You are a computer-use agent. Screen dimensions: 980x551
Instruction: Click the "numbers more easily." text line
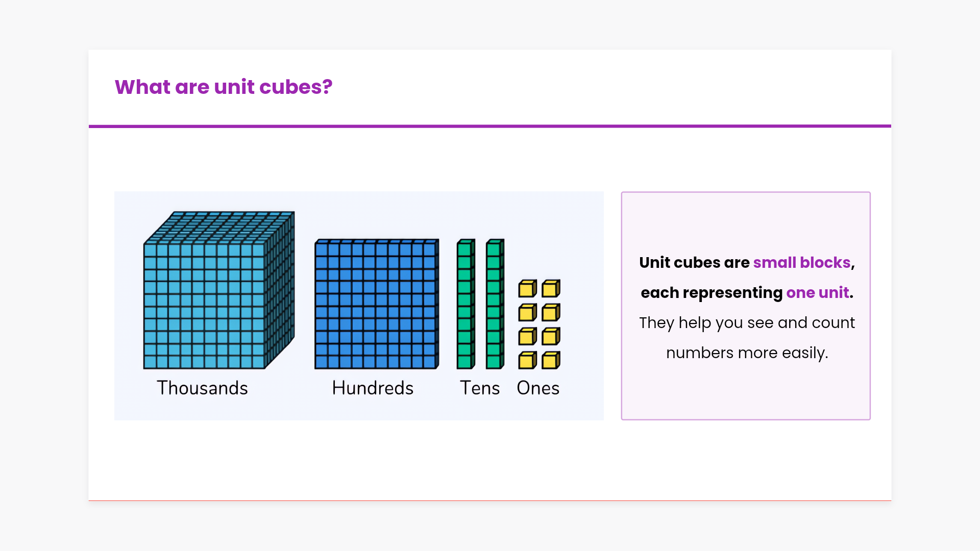[746, 353]
